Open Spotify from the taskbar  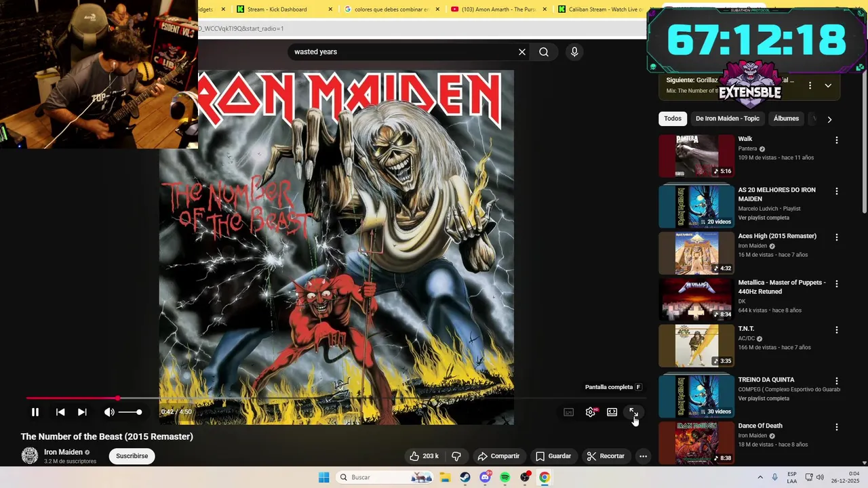click(505, 477)
